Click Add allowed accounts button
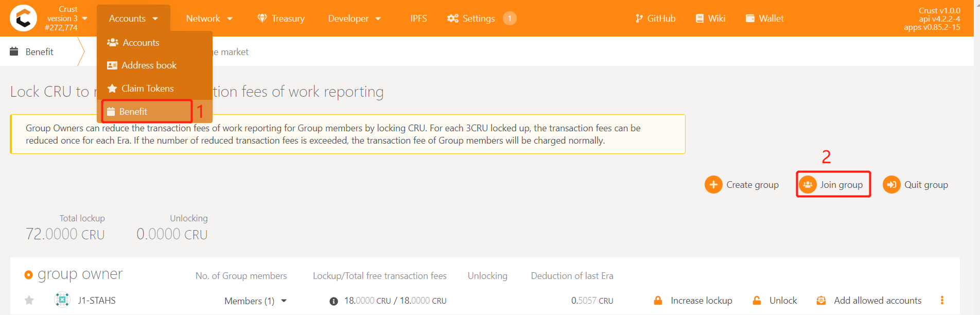 tap(869, 301)
